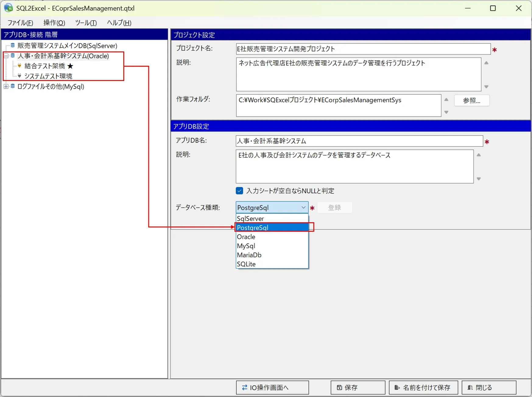This screenshot has height=397, width=532.
Task: Click scroll-down arrow of project 説明 box
Action: (x=486, y=87)
